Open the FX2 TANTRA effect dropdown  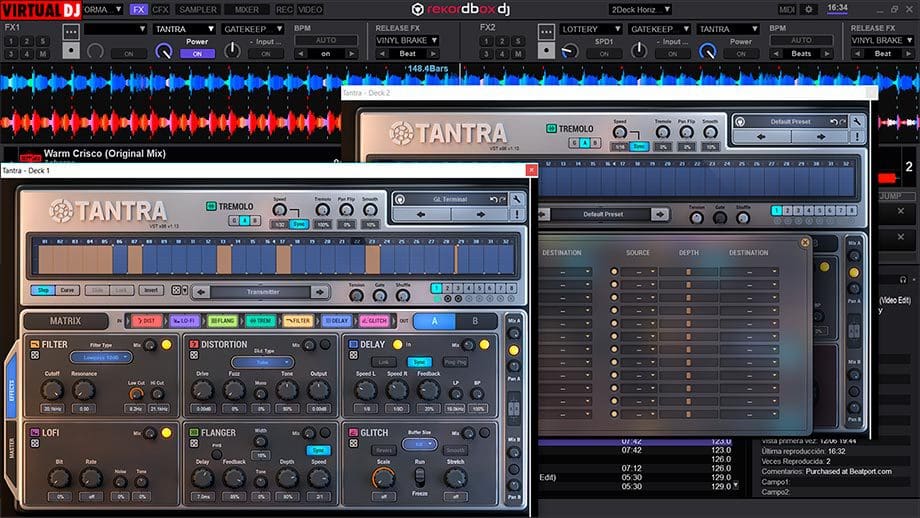click(728, 29)
